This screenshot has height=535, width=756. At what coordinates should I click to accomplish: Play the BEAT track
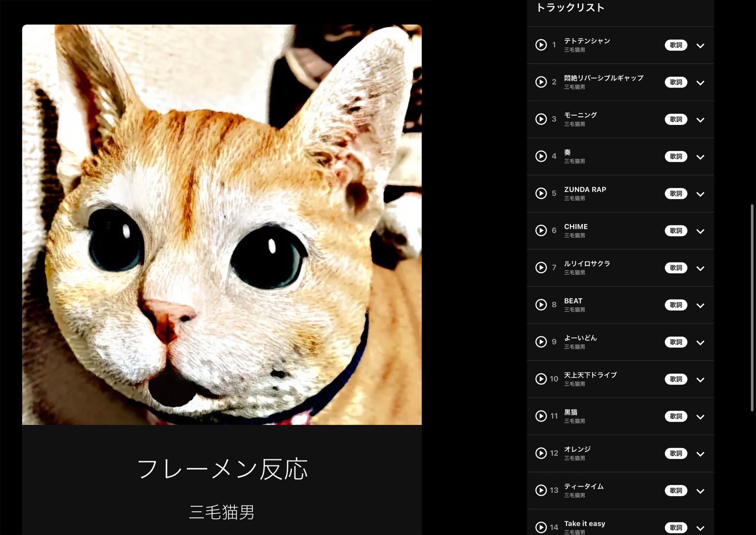click(x=541, y=305)
